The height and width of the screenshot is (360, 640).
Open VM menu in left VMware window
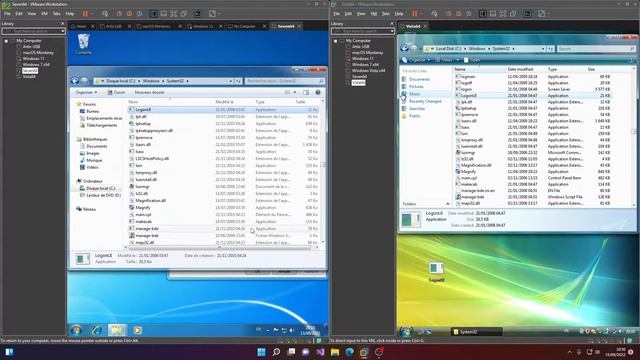(x=44, y=13)
